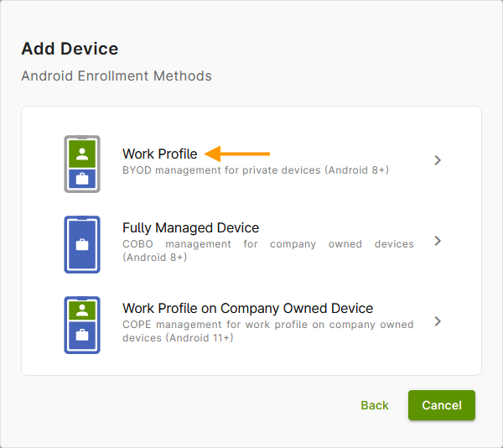Open Work Profile via its chevron arrow
This screenshot has width=503, height=448.
click(438, 160)
